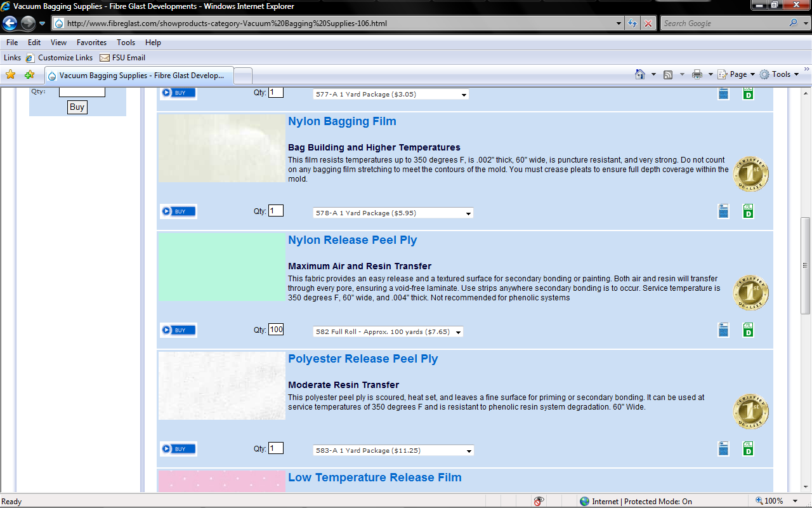Click Qty field for Nylon Bagging Film
Image resolution: width=812 pixels, height=508 pixels.
click(276, 211)
